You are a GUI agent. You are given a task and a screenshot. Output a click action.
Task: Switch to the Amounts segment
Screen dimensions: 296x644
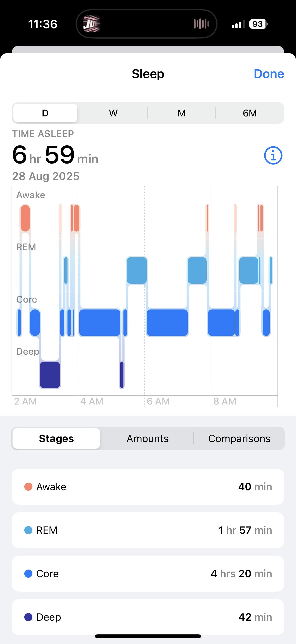(147, 438)
